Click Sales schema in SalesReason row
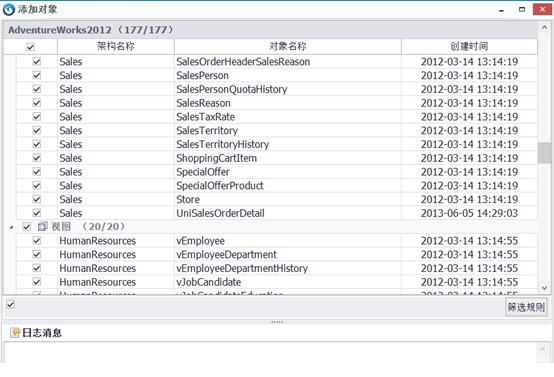 [x=71, y=103]
